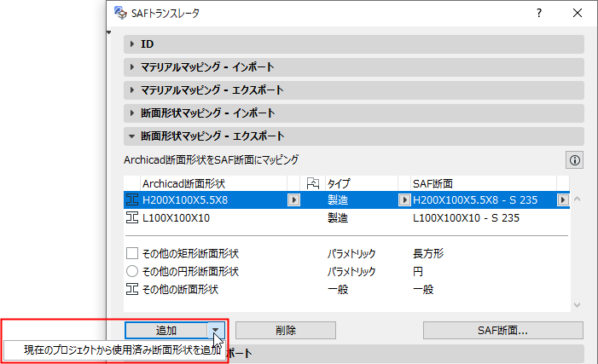Open the type popup arrow on the selected row

pos(404,199)
